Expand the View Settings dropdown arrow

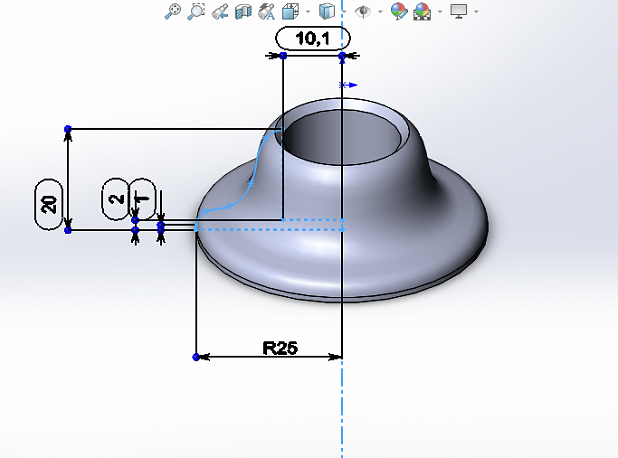pyautogui.click(x=476, y=11)
